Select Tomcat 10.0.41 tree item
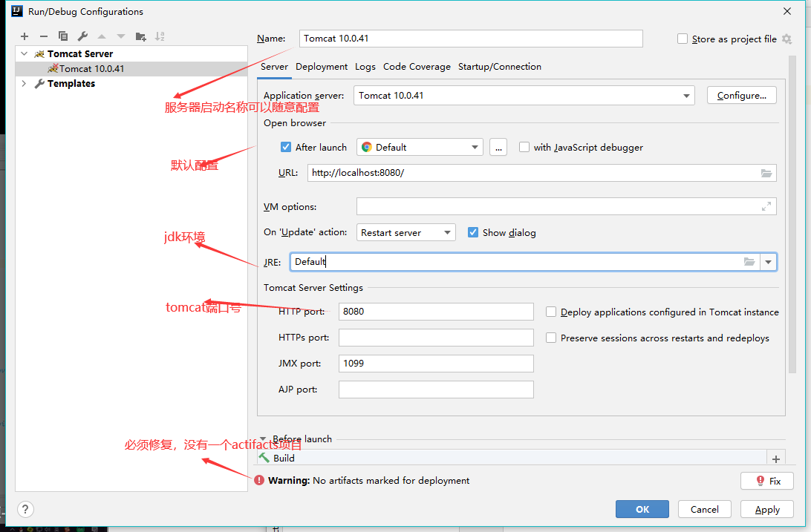 coord(131,69)
